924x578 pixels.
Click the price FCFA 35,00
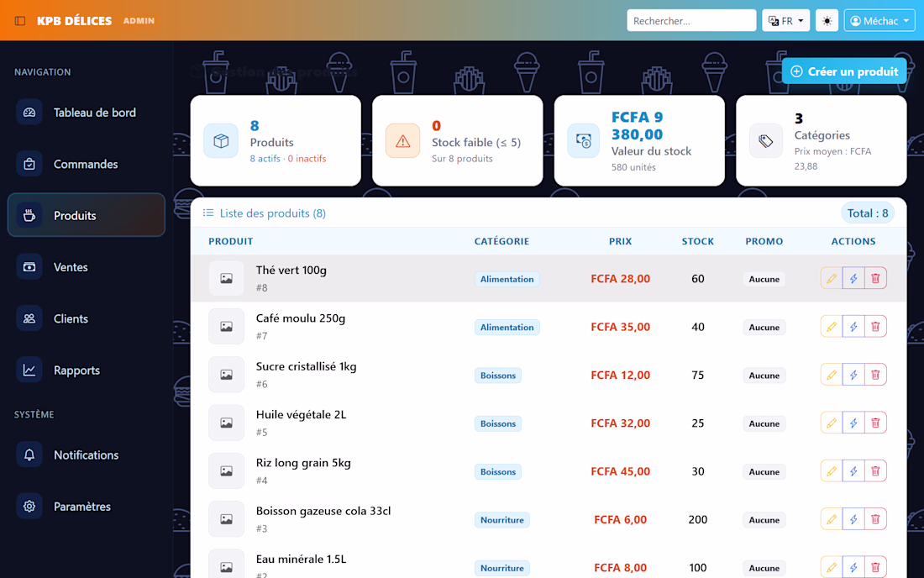pos(620,327)
